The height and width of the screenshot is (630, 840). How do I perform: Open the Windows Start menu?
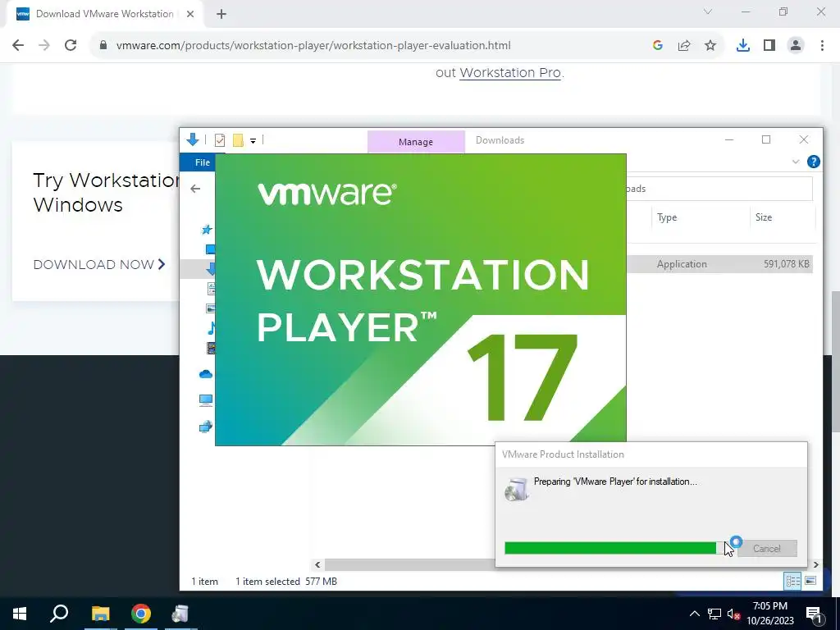point(20,614)
